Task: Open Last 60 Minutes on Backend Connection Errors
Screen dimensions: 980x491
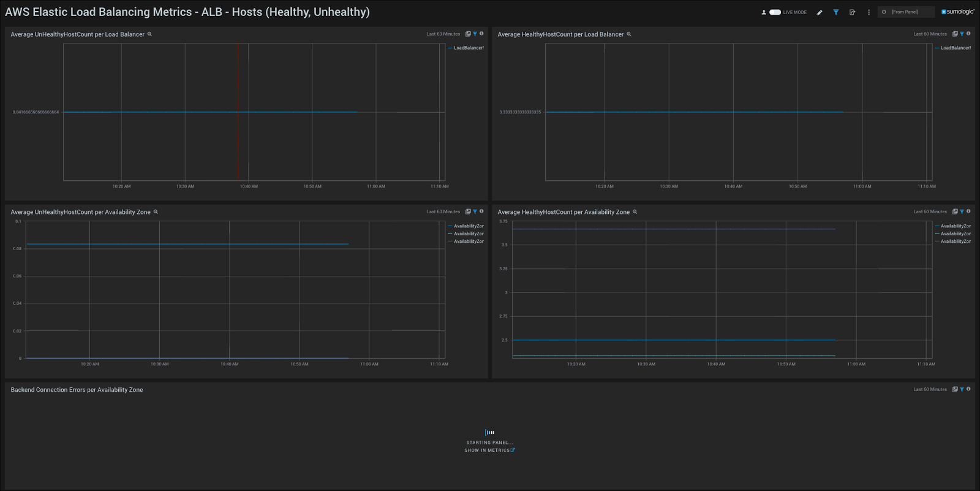Action: point(930,389)
